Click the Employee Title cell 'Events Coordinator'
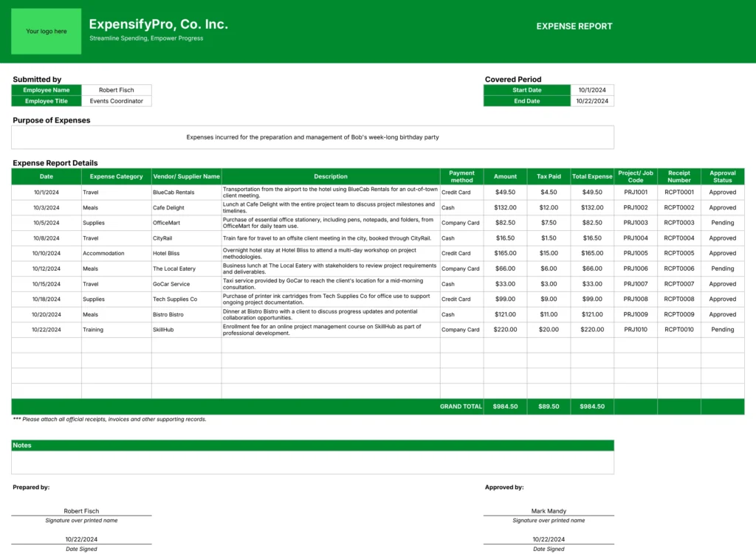The width and height of the screenshot is (756, 554). 116,101
